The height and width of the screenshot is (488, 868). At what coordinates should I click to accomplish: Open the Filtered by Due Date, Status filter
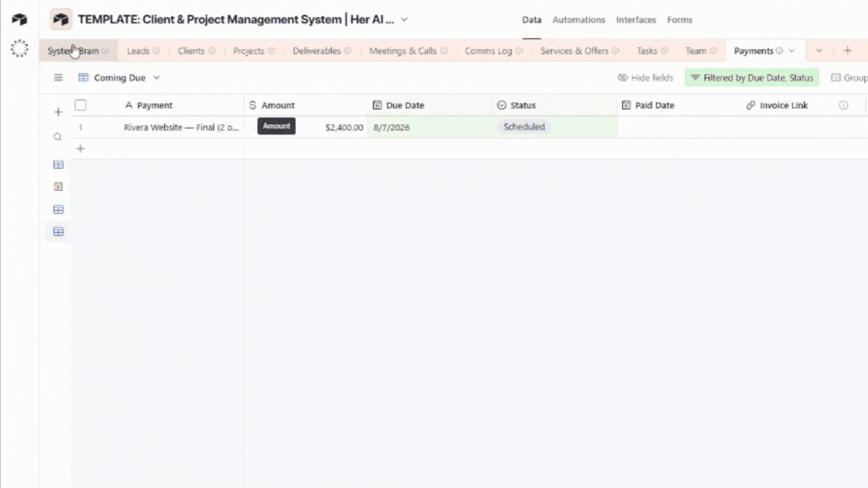tap(752, 78)
